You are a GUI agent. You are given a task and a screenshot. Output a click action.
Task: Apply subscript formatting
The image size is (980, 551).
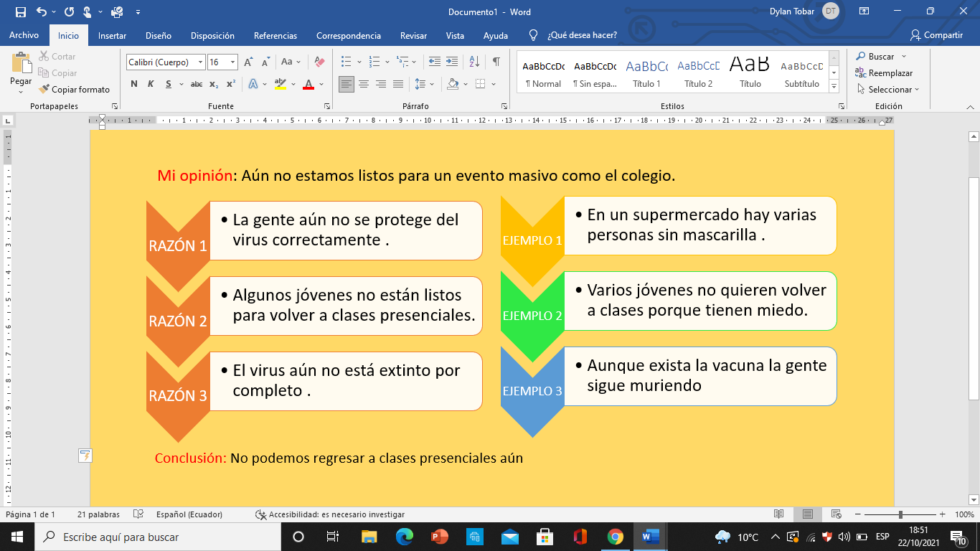click(x=214, y=84)
